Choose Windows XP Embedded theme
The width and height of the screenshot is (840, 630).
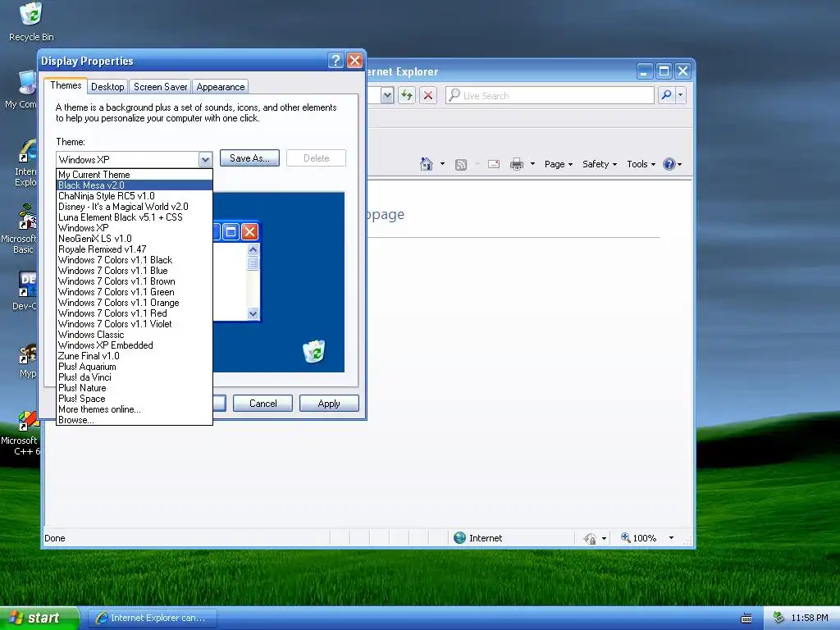click(x=135, y=345)
